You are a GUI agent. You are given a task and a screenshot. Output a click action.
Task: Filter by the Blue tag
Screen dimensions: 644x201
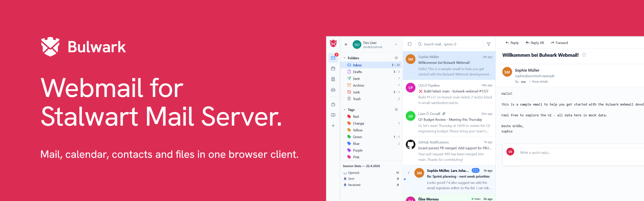[371, 144]
